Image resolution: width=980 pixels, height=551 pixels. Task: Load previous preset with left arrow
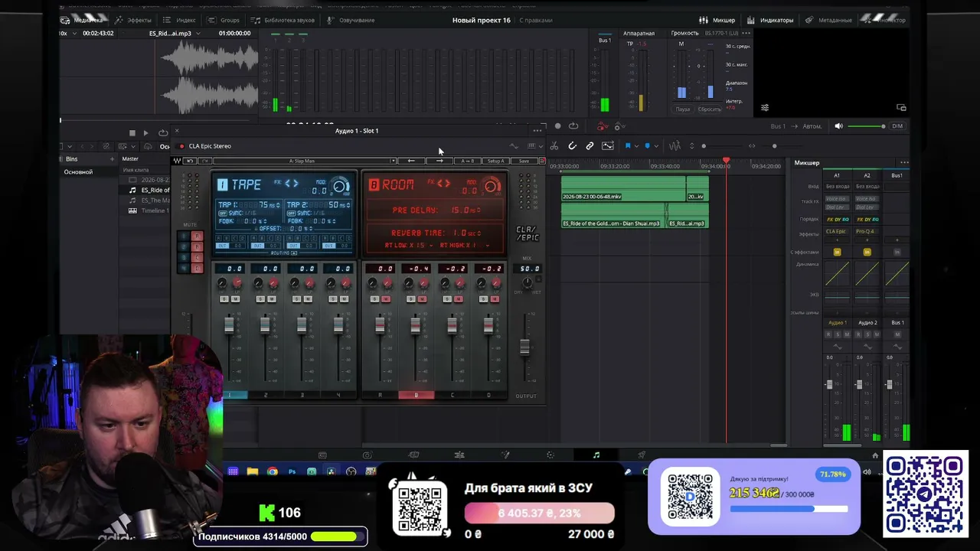411,161
